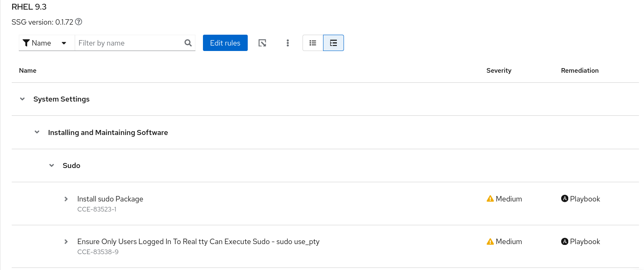Click the search magnifier icon
Screen dimensions: 644x270
(x=188, y=43)
